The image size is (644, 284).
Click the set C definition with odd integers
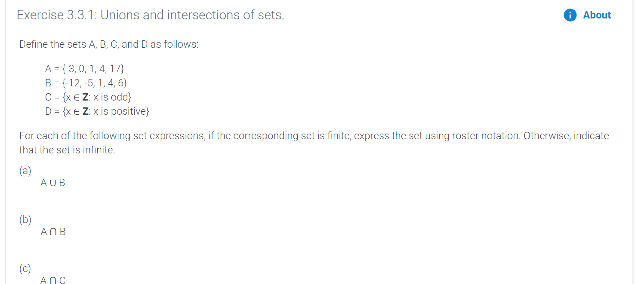tap(88, 97)
